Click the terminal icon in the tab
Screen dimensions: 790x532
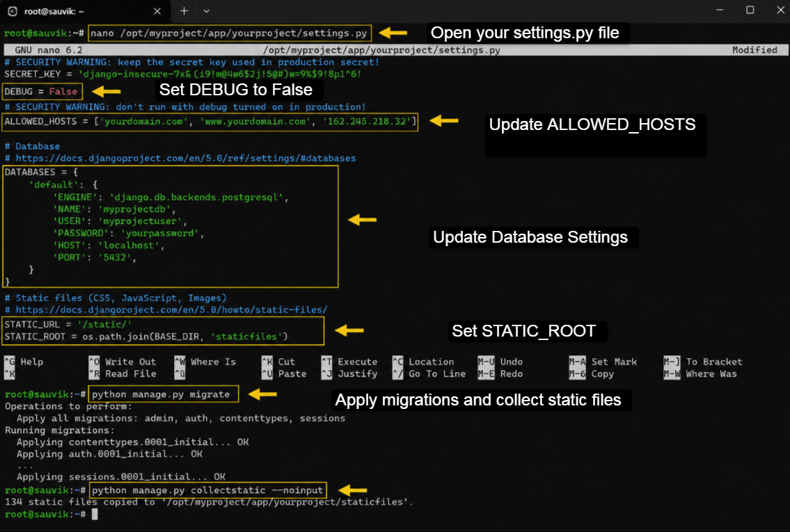click(x=13, y=11)
